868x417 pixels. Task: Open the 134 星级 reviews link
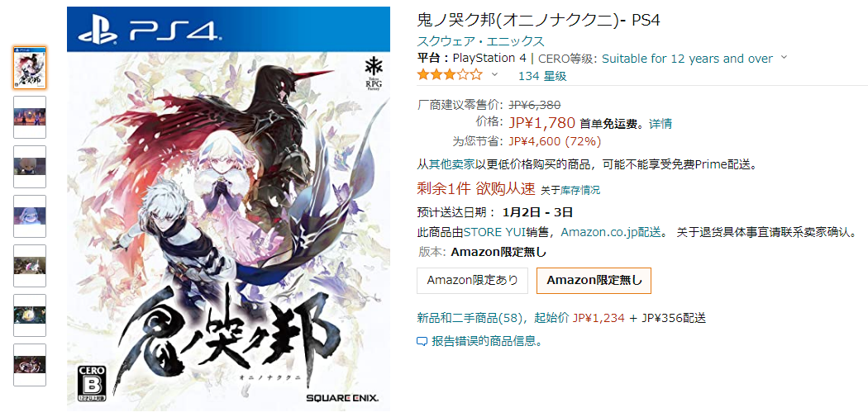point(542,76)
